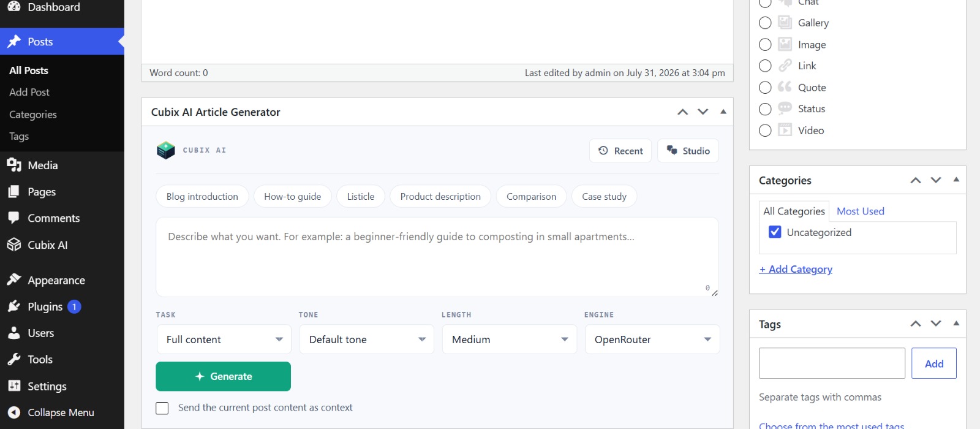Choose the Listicle preset
The width and height of the screenshot is (980, 429).
[361, 196]
